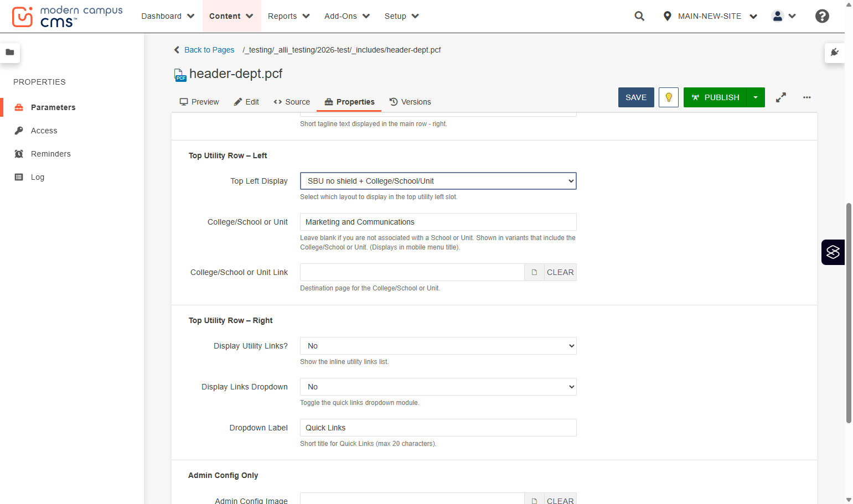Click the Modern Campus CMS logo

(x=67, y=17)
